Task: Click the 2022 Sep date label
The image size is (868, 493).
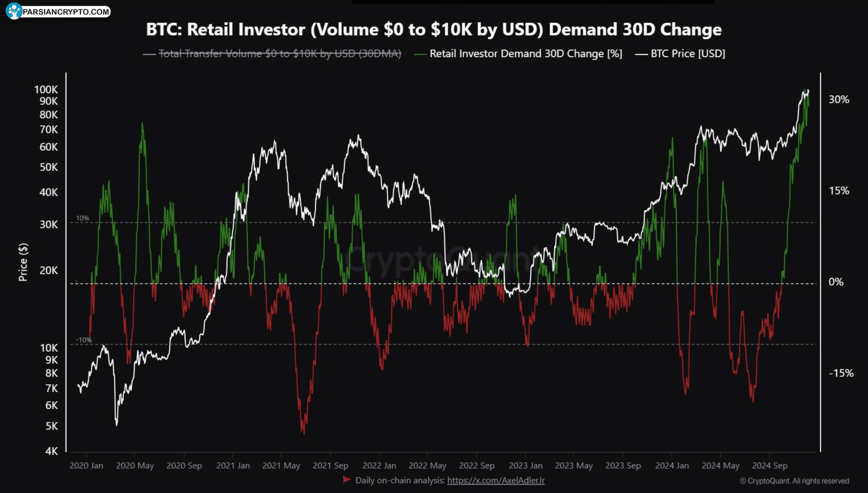Action: pos(476,466)
